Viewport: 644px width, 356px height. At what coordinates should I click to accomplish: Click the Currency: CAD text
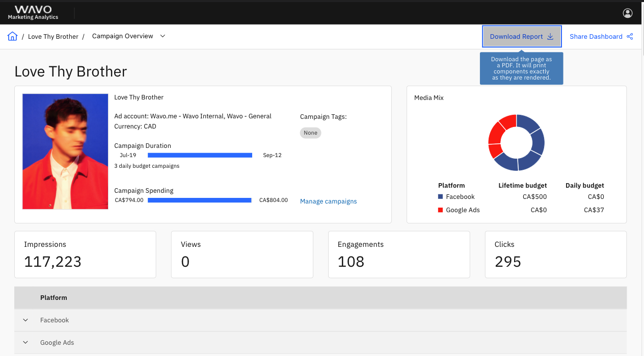pos(135,126)
